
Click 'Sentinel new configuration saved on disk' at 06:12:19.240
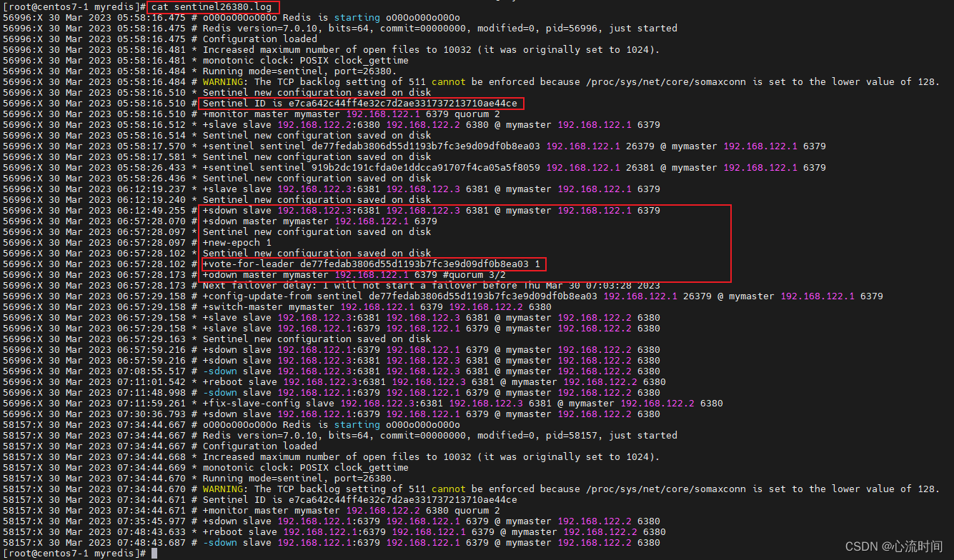pyautogui.click(x=317, y=200)
